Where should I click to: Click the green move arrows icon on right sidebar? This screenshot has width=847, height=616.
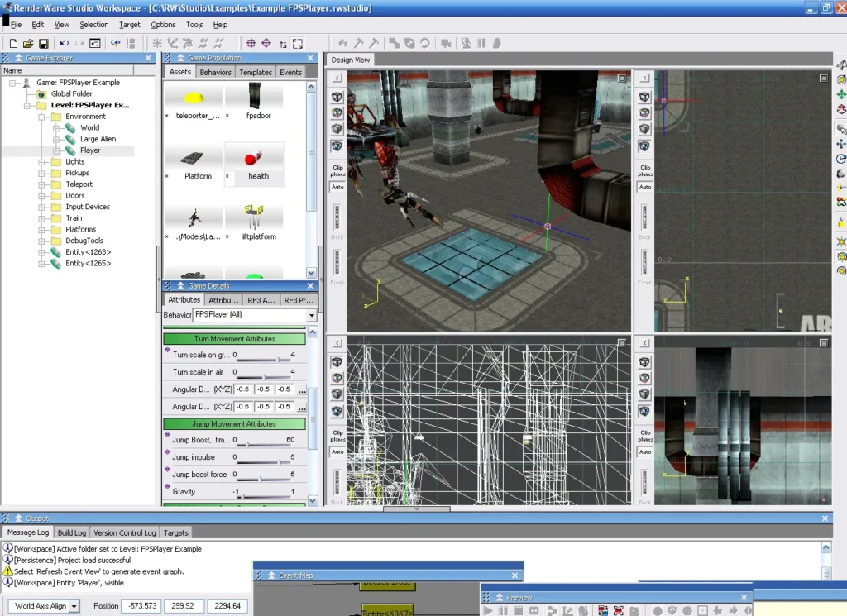pyautogui.click(x=841, y=94)
